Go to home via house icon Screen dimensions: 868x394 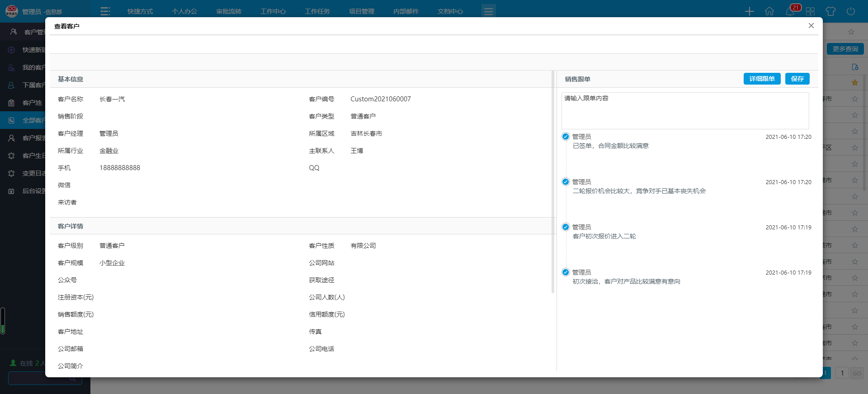coord(769,11)
